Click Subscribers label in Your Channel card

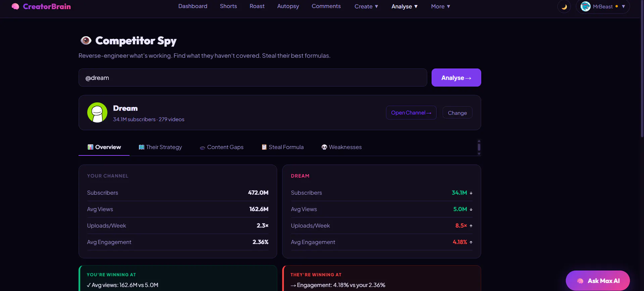103,193
